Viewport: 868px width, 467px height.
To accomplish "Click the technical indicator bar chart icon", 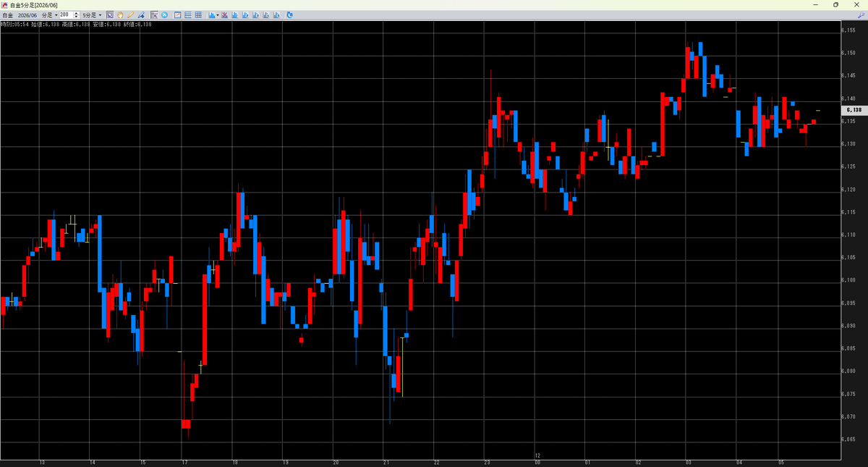I will [x=211, y=14].
